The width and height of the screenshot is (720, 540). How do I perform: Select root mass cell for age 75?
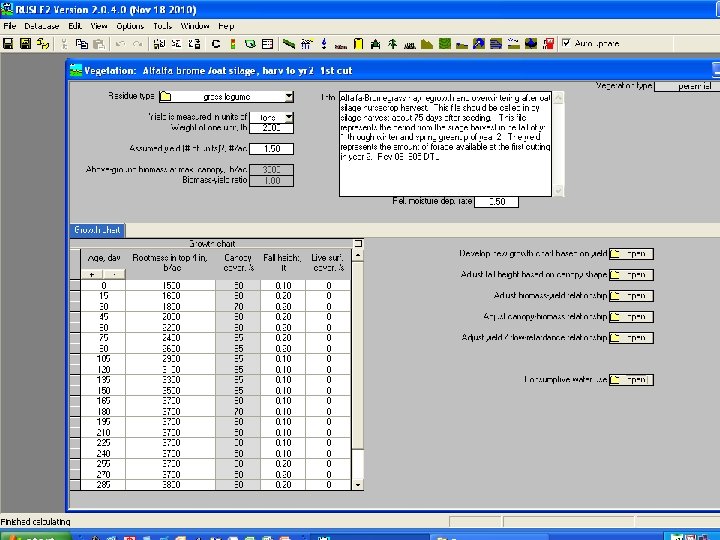pos(171,338)
